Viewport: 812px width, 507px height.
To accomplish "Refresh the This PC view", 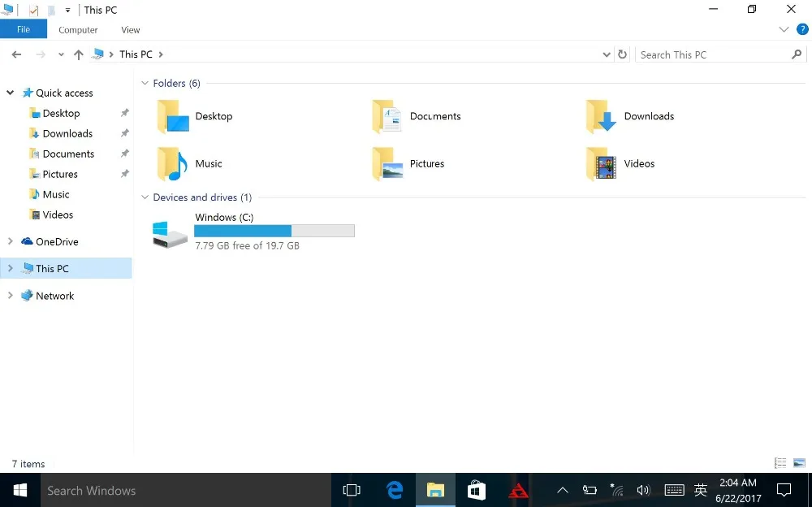I will point(623,54).
